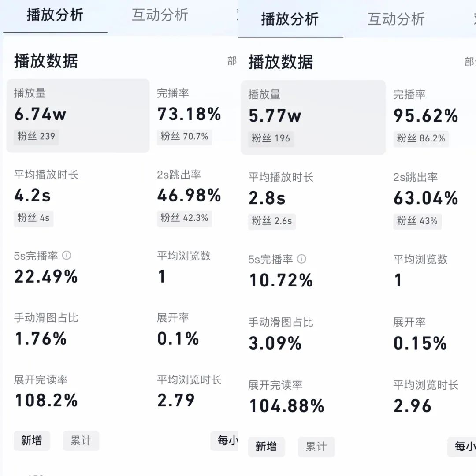Toggle 累计 view in left panel

point(81,440)
